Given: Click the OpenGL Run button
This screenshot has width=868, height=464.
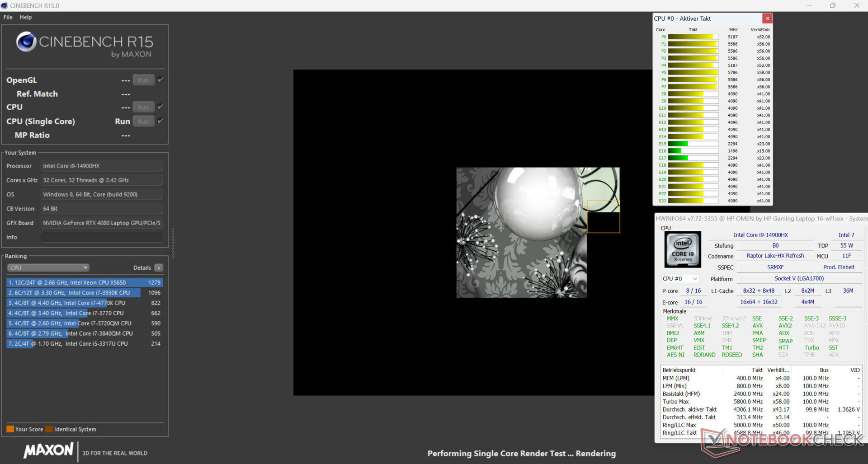Looking at the screenshot, I should tap(143, 80).
